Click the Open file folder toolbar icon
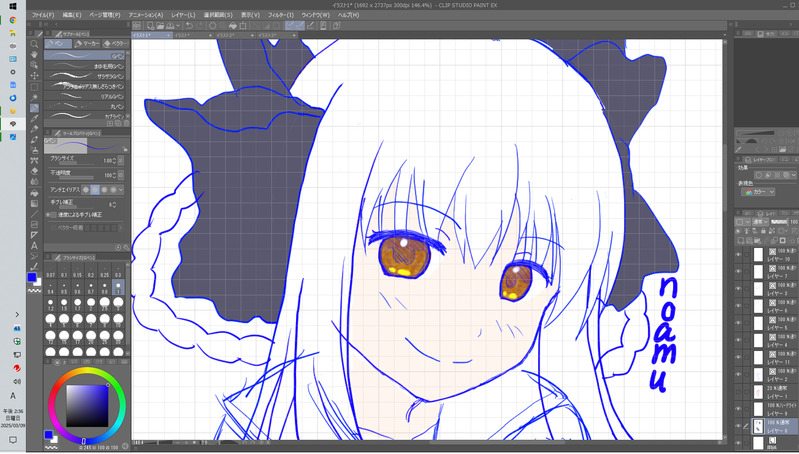 160,25
